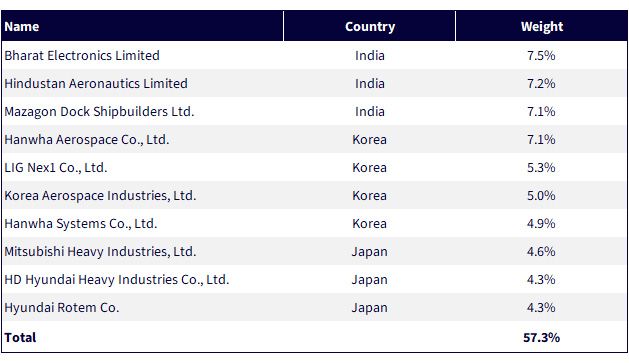The width and height of the screenshot is (629, 363).
Task: Click Mazagon Dock Shipbuilders Ltd. entry
Action: pyautogui.click(x=99, y=112)
